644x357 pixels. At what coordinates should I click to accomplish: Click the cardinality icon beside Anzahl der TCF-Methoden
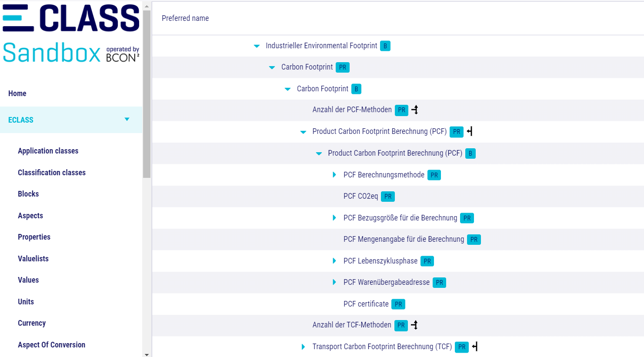pos(414,325)
